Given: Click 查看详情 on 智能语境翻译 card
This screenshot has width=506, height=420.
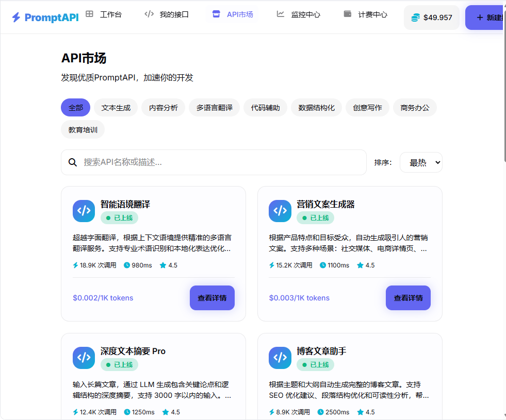Looking at the screenshot, I should [212, 298].
